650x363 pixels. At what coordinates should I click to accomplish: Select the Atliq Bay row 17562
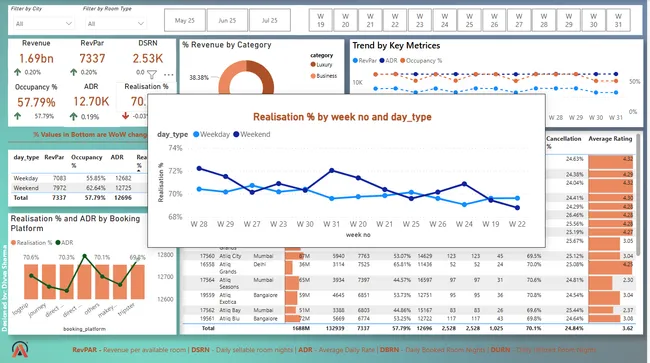coord(408,310)
